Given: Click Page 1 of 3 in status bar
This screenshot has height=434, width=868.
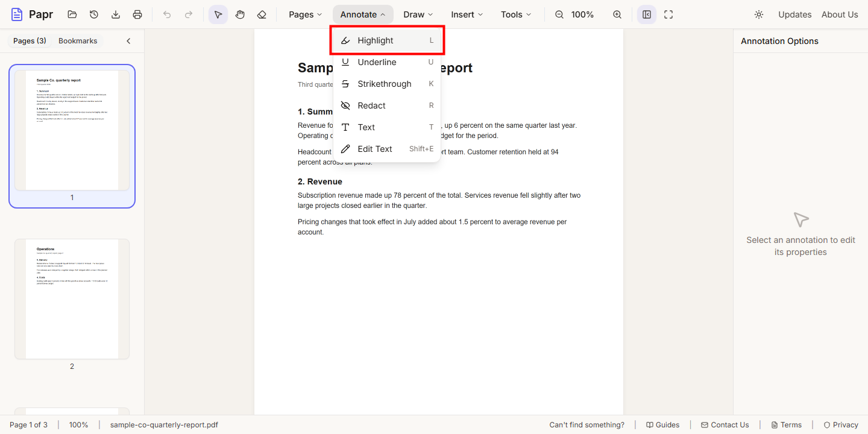Looking at the screenshot, I should click(28, 425).
